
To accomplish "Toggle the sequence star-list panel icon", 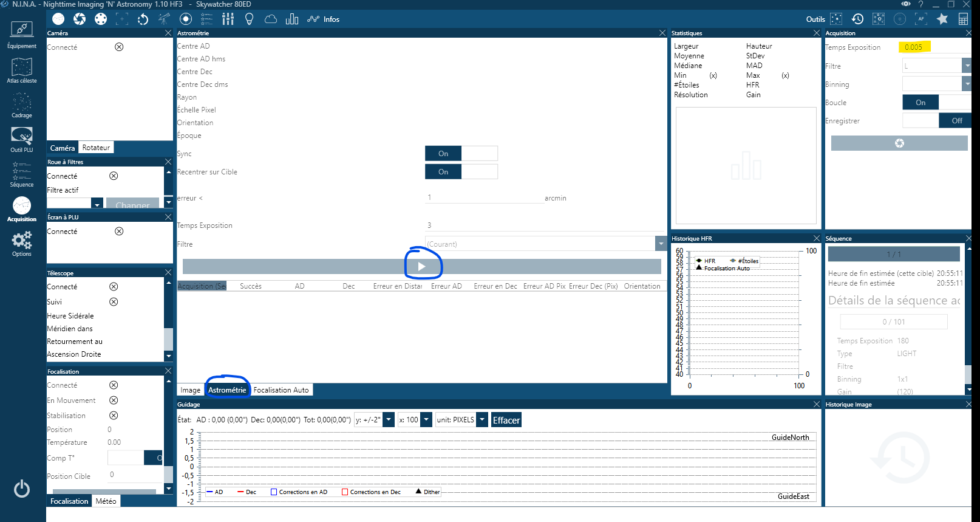I will (x=207, y=19).
